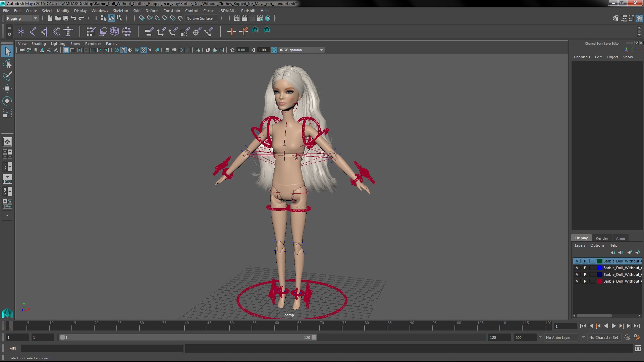Toggle visibility V of third layer

(577, 275)
